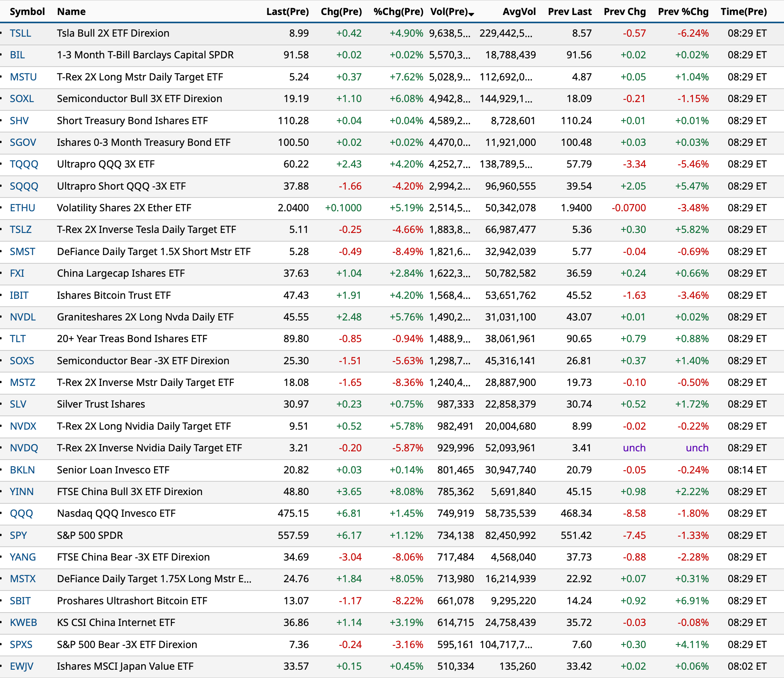Click the Name column header
Viewport: 784px width, 678px height.
click(71, 11)
